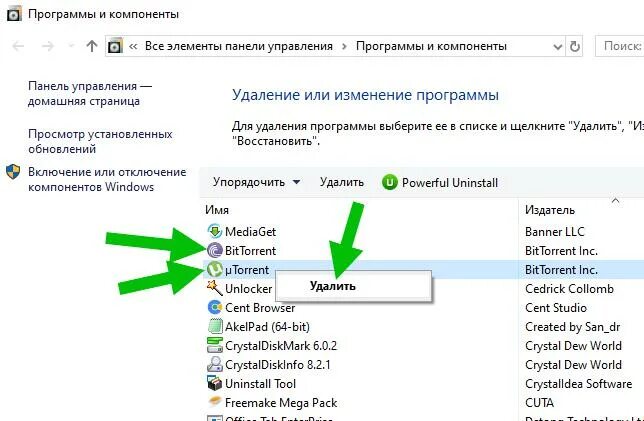
Task: Click the BitTorrent program icon
Action: click(215, 250)
